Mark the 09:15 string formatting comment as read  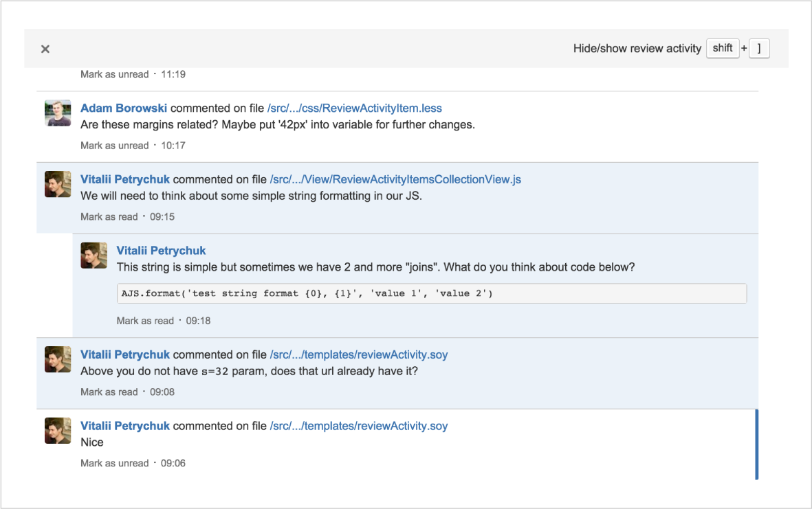pos(109,216)
